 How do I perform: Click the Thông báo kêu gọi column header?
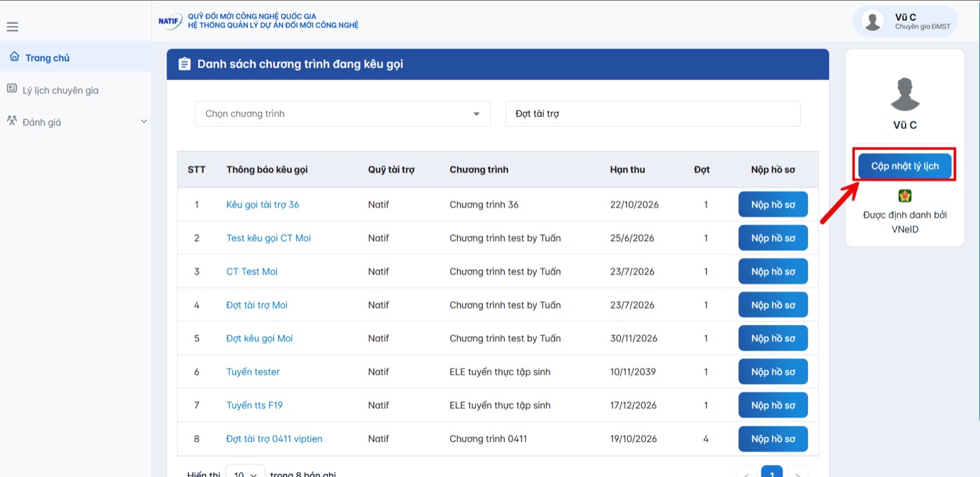[x=267, y=170]
